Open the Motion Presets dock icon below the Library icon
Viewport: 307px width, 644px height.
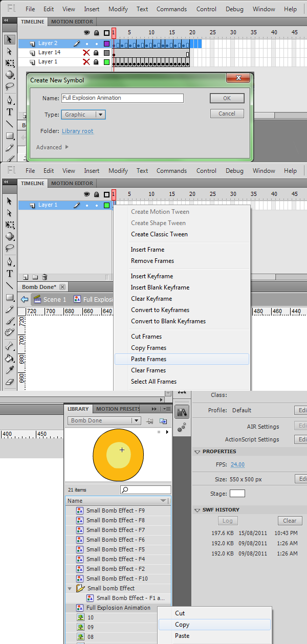(182, 428)
